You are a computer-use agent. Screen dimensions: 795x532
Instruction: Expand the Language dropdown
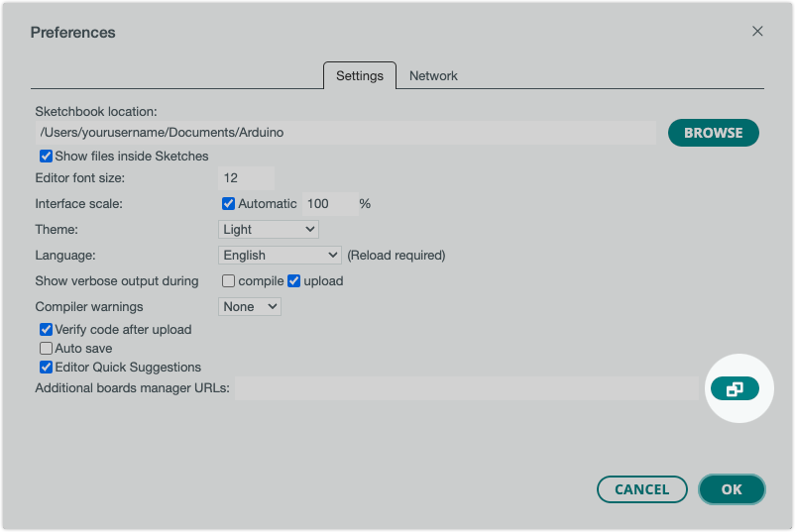(x=280, y=256)
